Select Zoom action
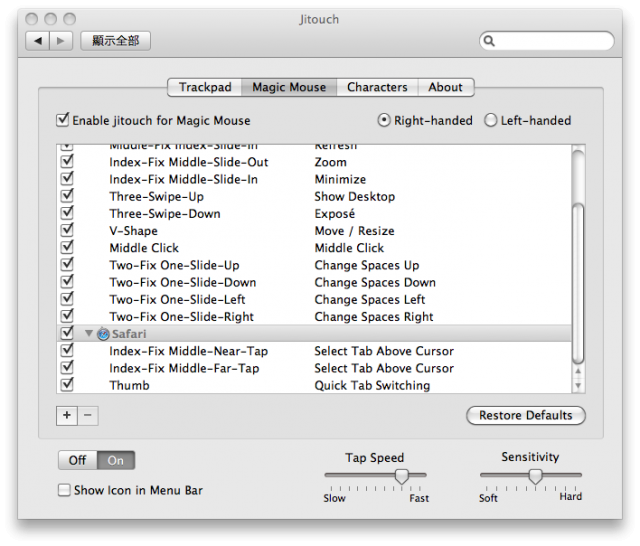The image size is (640, 546). pyautogui.click(x=330, y=162)
